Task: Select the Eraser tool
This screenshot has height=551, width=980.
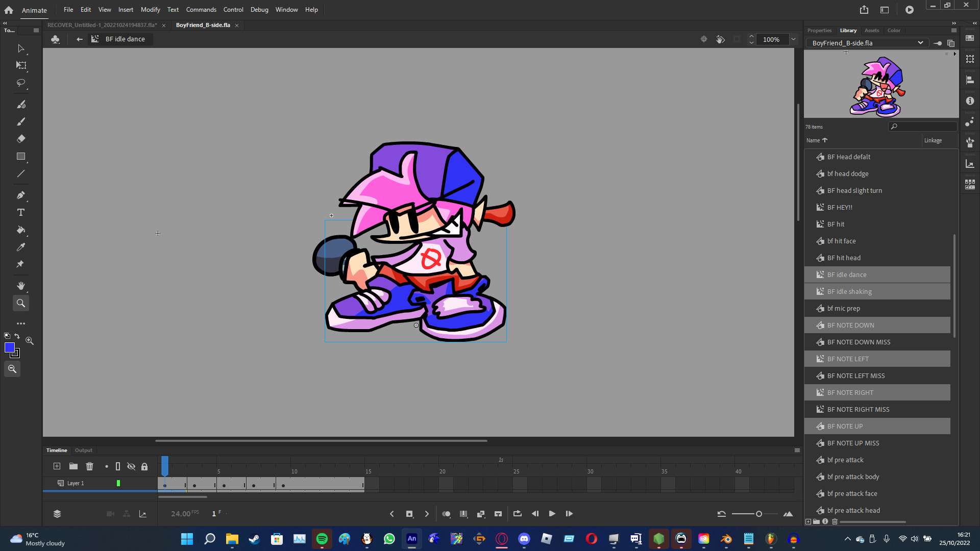Action: click(21, 139)
